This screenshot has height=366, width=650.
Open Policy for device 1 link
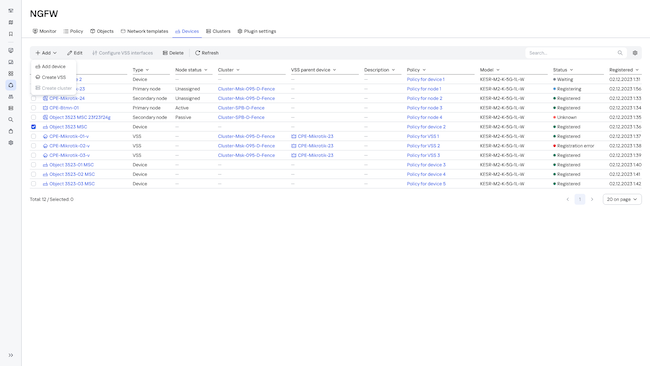click(426, 79)
